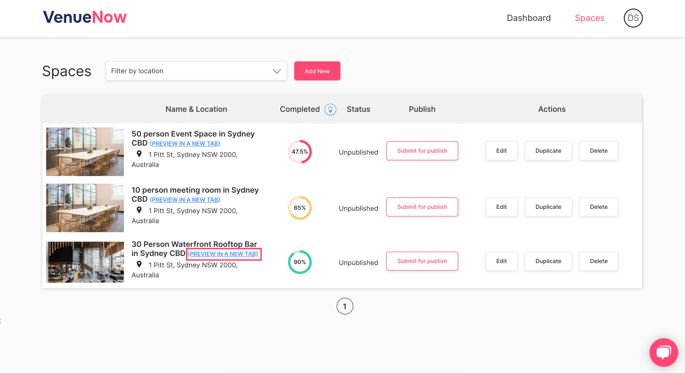The width and height of the screenshot is (685, 373).
Task: Click the Name & Location column header
Action: tap(196, 109)
